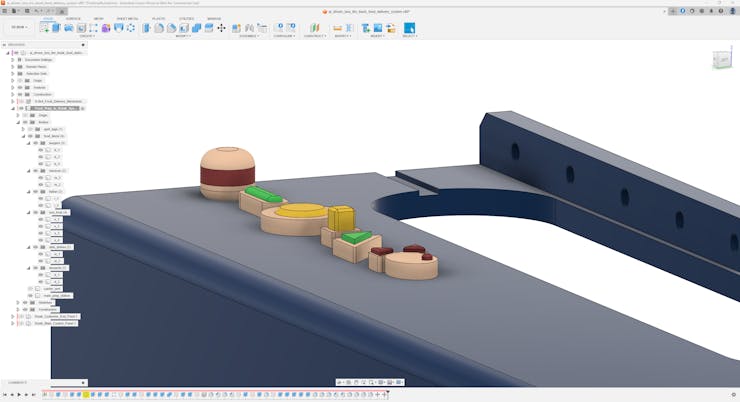Screen dimensions: 740x402
Task: Click the Offset Plane icon above CONSTRUCT
Action: 313,28
